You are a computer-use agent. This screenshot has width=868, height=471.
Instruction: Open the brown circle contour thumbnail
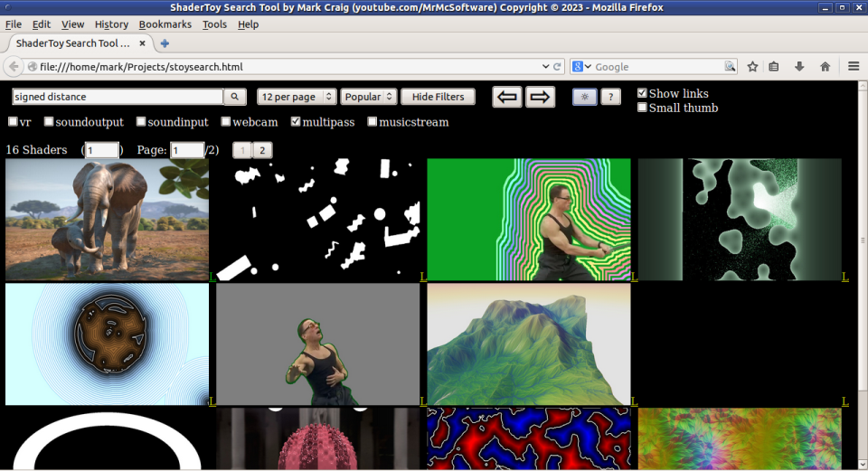107,344
